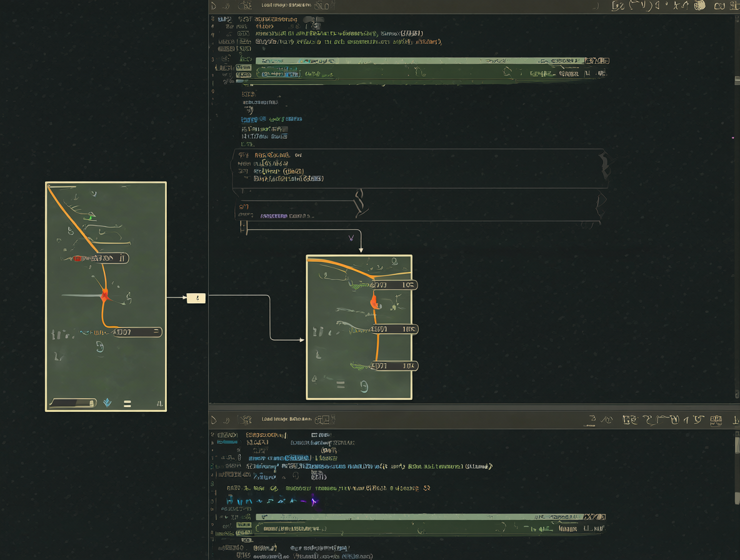Click the light green highlighted row in the lower code pane
Screen dimensions: 740x560
tap(431, 517)
